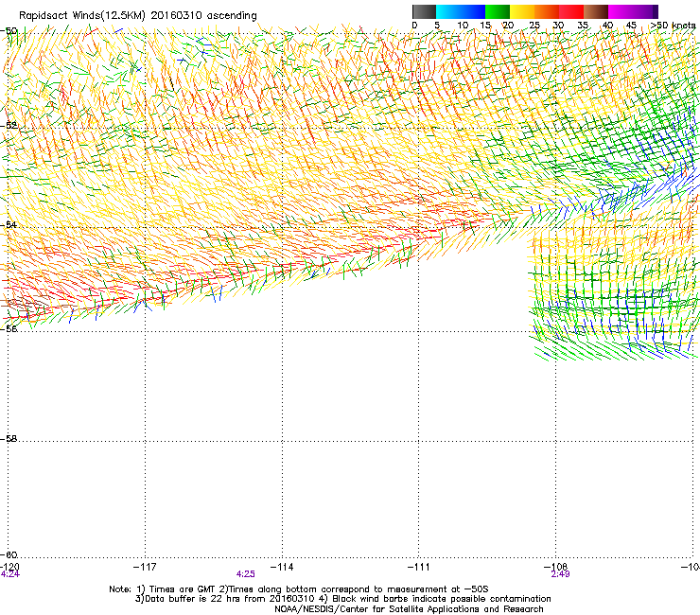This screenshot has height=615, width=700.
Task: Click the '>50 knots' legend label
Action: [674, 26]
